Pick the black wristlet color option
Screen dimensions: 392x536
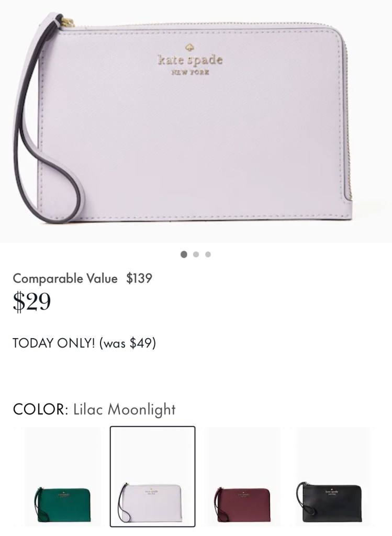[332, 476]
